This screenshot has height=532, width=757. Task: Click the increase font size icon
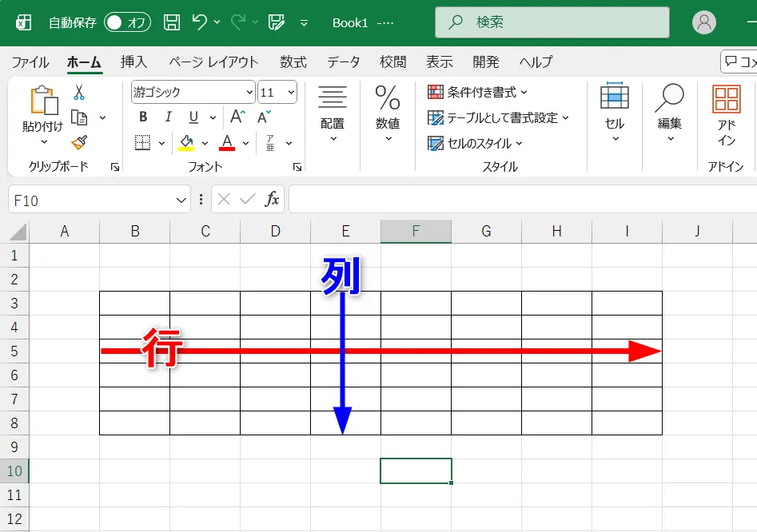pos(237,117)
